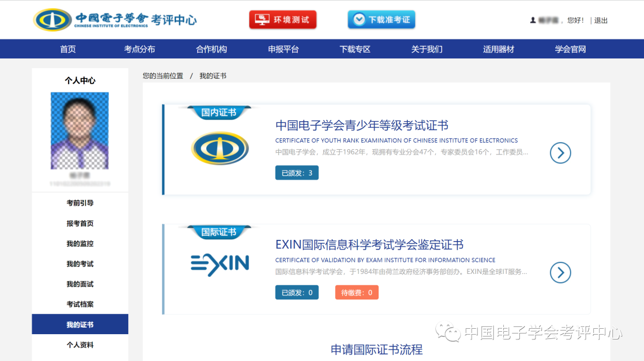Click the 退出 logout link
This screenshot has height=361, width=644.
[x=600, y=20]
